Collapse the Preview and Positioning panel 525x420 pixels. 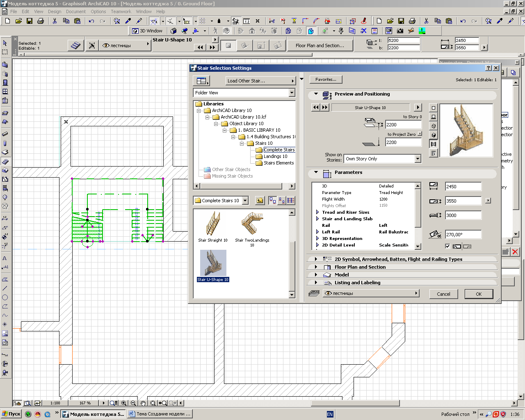click(316, 94)
